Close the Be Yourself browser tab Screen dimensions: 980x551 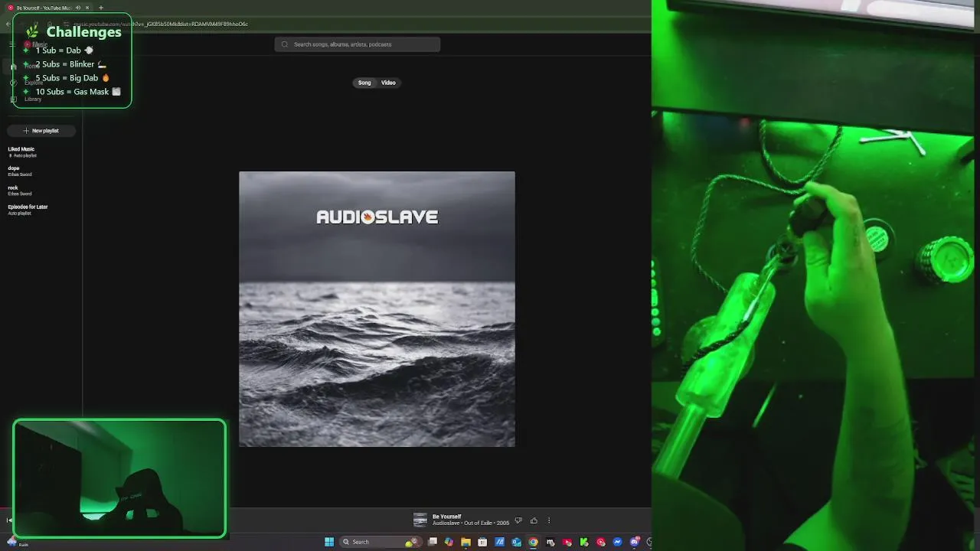click(x=87, y=8)
